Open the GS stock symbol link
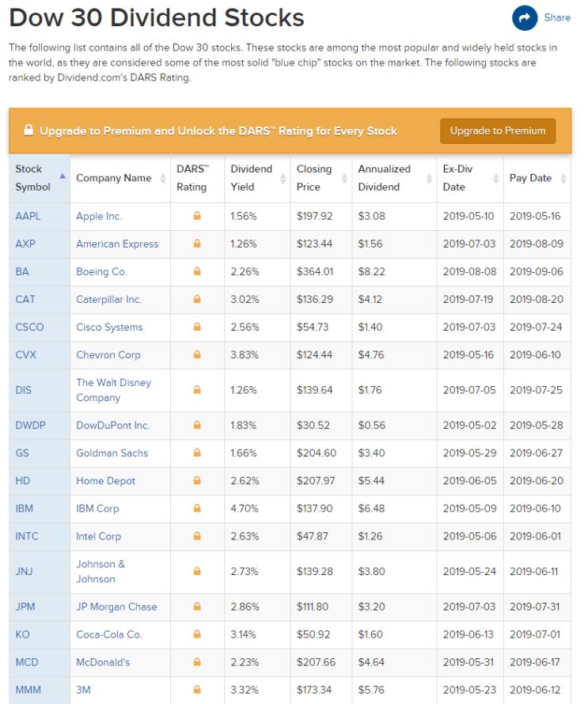This screenshot has height=704, width=588. tap(22, 452)
